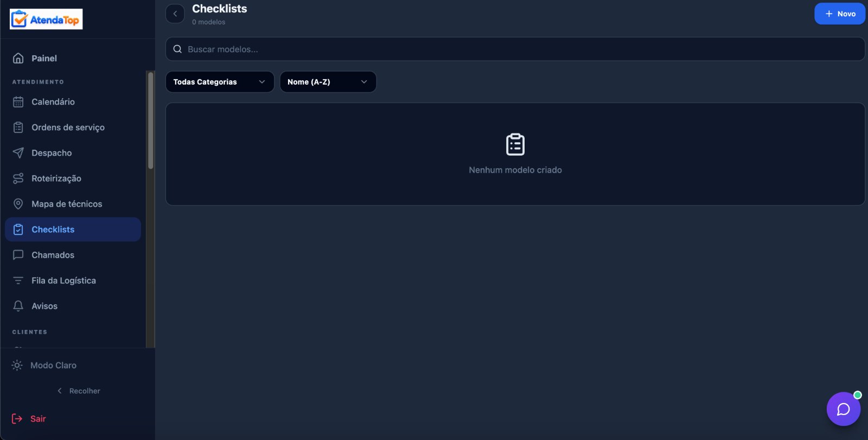
Task: Go to Ordens de serviço
Action: pyautogui.click(x=73, y=127)
